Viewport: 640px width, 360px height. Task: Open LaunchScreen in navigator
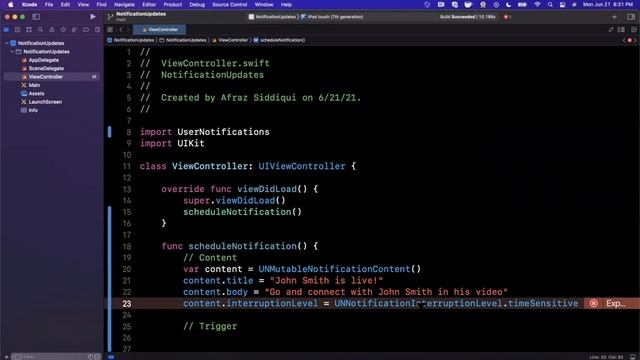tap(45, 102)
